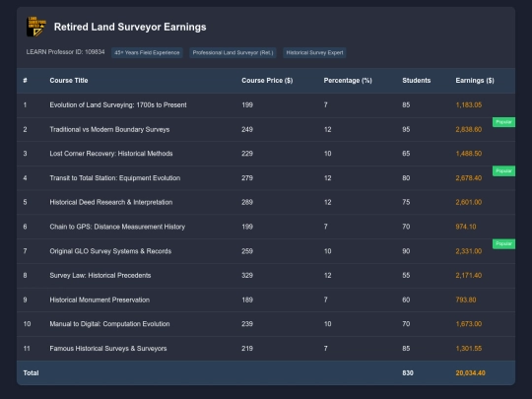Click percentage 12 for Survey Law row
This screenshot has height=399, width=532.
point(327,275)
